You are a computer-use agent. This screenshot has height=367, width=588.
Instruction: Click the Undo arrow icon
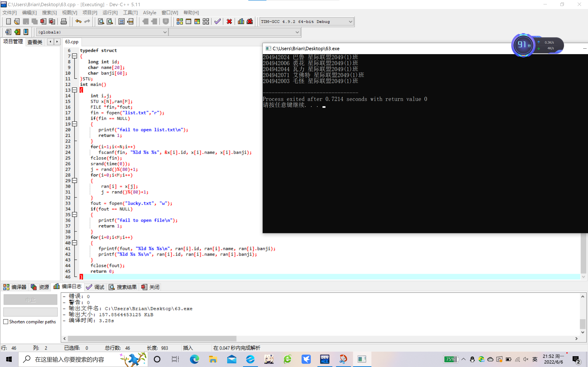pyautogui.click(x=78, y=21)
